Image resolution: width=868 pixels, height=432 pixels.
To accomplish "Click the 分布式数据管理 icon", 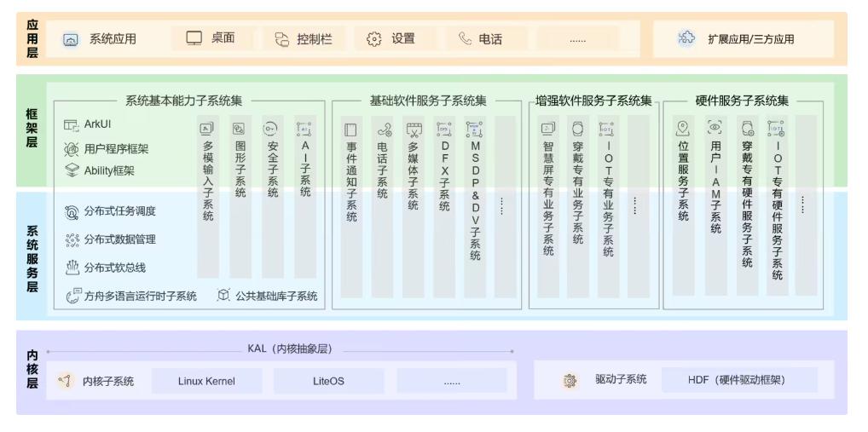I will [72, 239].
